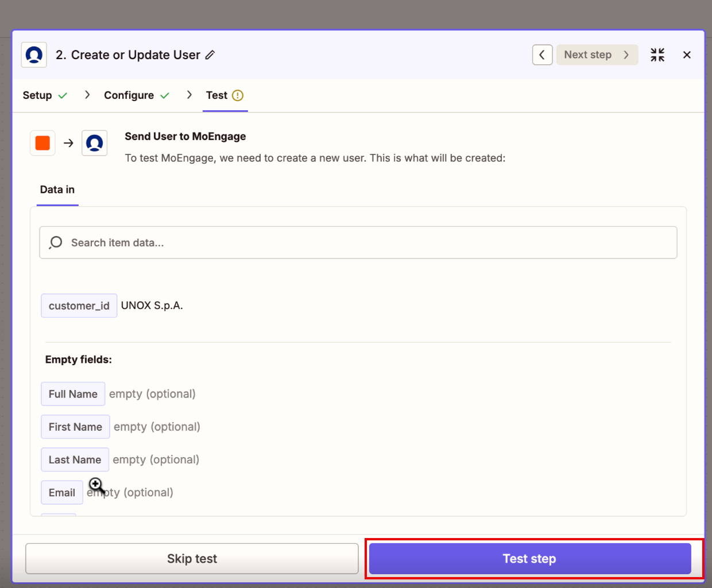This screenshot has width=712, height=588.
Task: Click the MoEngage app icon in header
Action: coord(34,55)
